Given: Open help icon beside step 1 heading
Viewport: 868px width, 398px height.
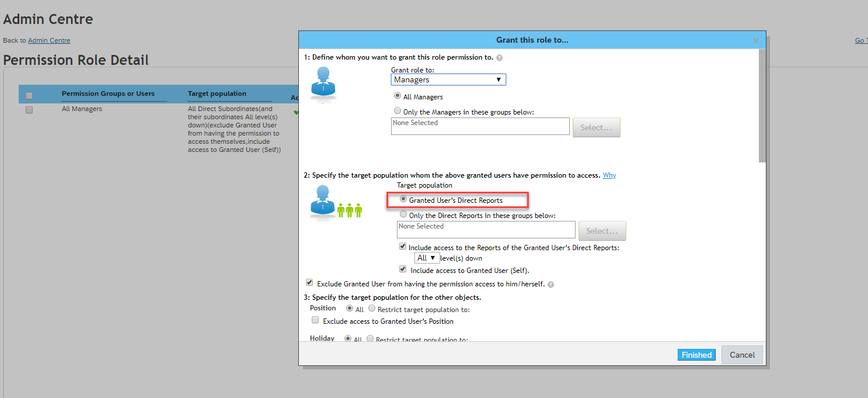Looking at the screenshot, I should [500, 58].
